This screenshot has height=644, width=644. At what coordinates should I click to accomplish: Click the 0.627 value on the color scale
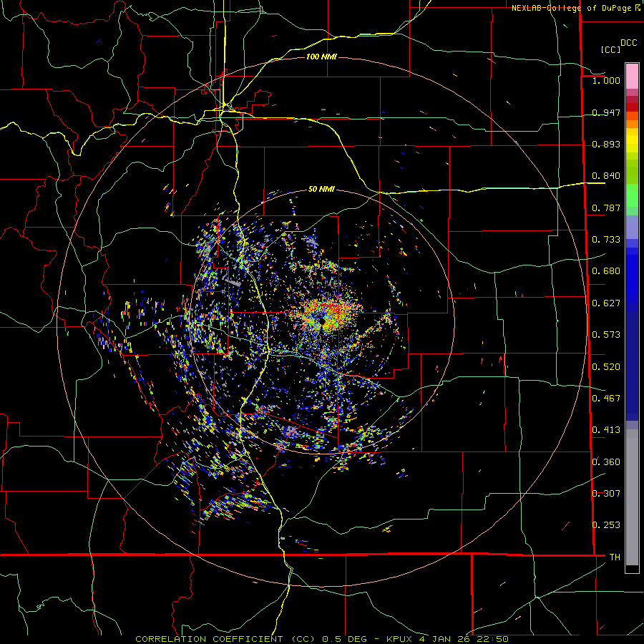click(606, 303)
